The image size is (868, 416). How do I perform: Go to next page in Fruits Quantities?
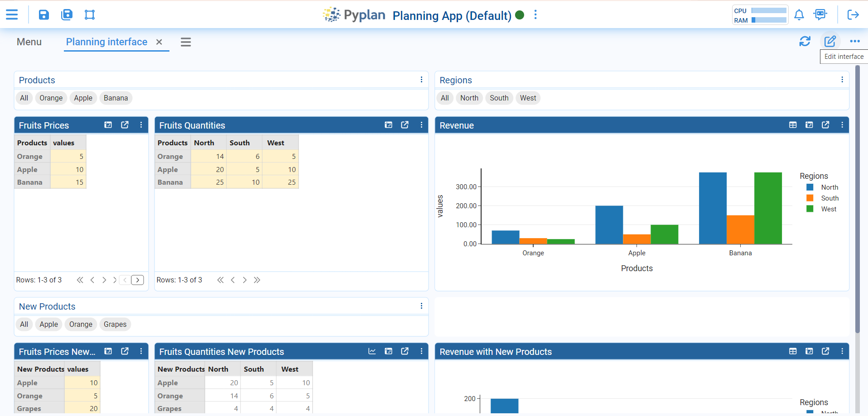coord(245,280)
